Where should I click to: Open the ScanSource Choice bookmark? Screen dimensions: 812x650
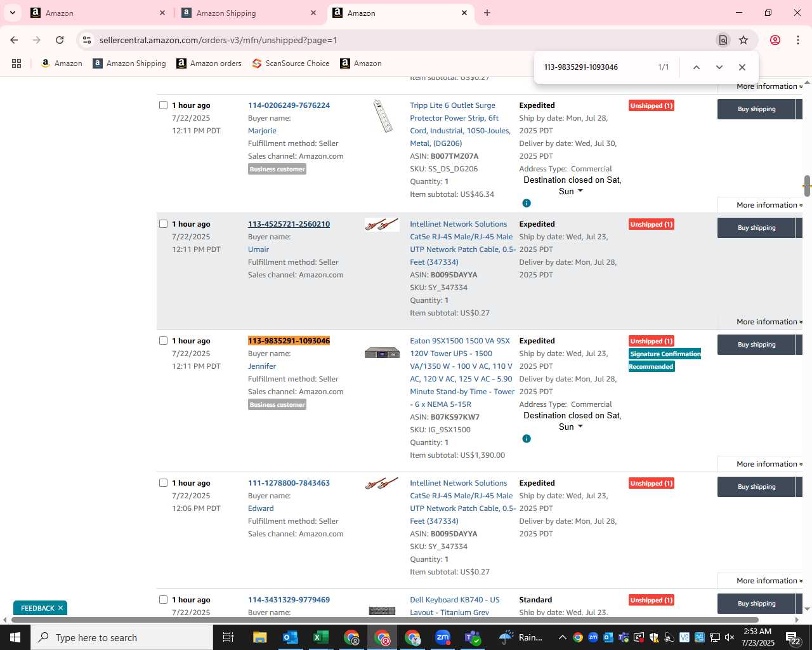click(291, 63)
